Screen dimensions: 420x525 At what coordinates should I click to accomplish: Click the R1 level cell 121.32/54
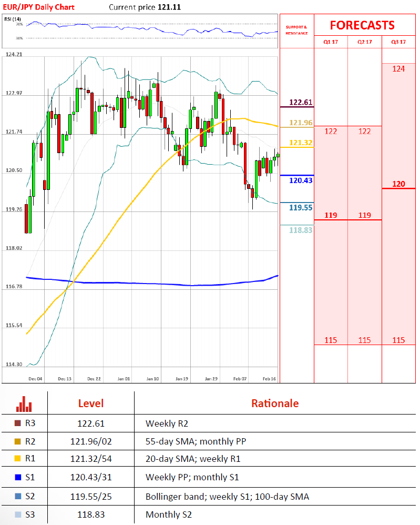click(x=91, y=459)
